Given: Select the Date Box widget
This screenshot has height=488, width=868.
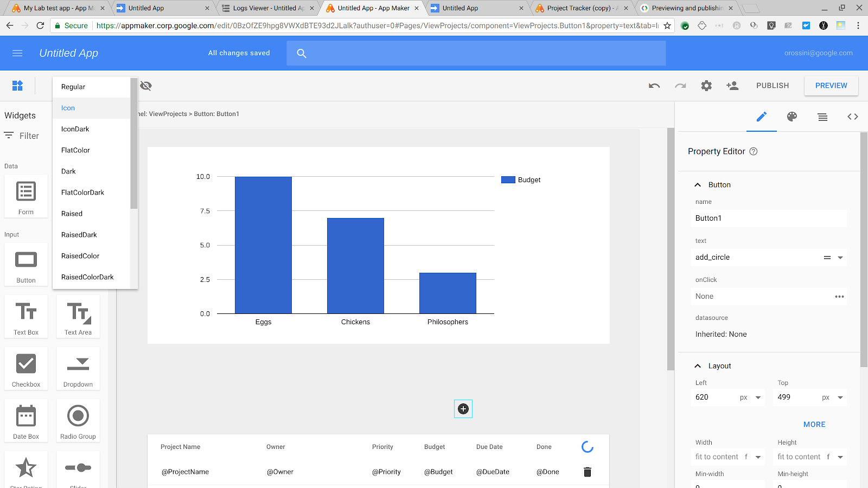Looking at the screenshot, I should (x=25, y=420).
